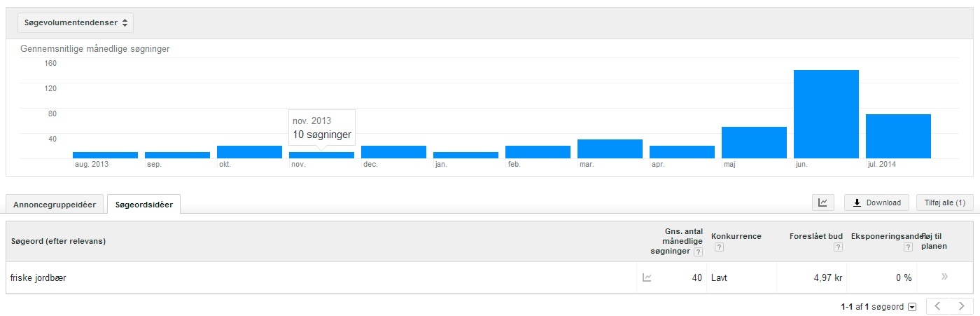This screenshot has height=316, width=980.
Task: Open help icon under Foreslået bud
Action: 838,247
